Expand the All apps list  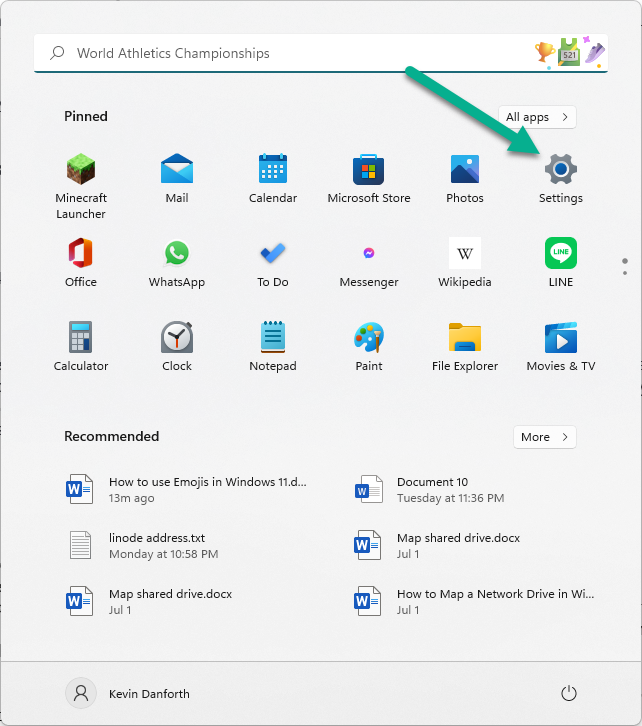coord(537,117)
